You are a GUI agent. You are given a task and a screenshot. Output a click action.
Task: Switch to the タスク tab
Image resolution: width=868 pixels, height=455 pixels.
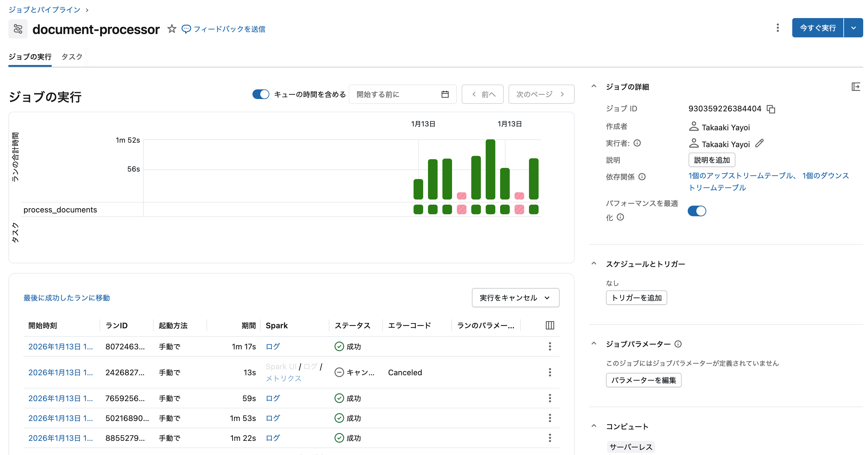[71, 57]
